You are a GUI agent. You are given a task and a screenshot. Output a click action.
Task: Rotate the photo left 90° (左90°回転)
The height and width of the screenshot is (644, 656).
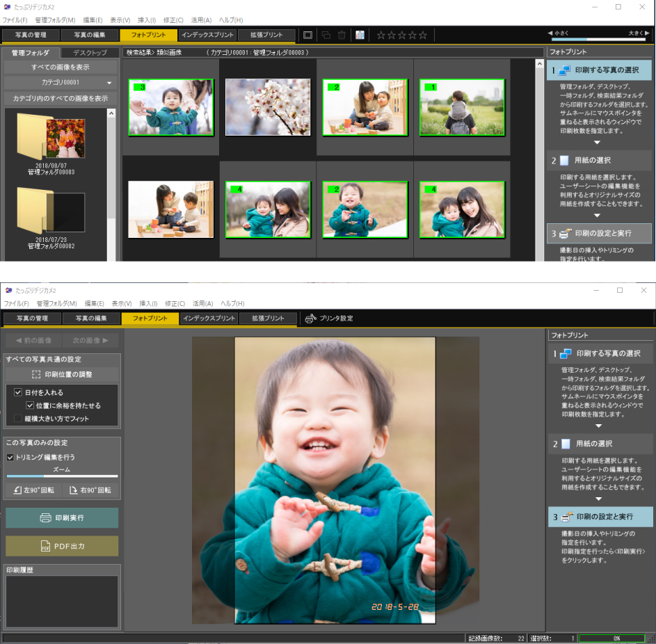pyautogui.click(x=33, y=490)
